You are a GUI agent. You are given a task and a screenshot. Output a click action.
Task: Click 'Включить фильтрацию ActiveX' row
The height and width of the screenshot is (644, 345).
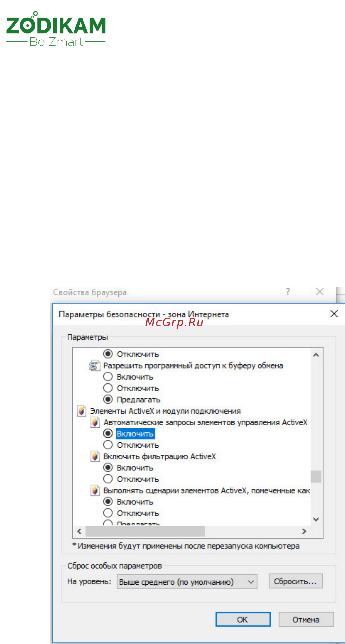click(160, 456)
